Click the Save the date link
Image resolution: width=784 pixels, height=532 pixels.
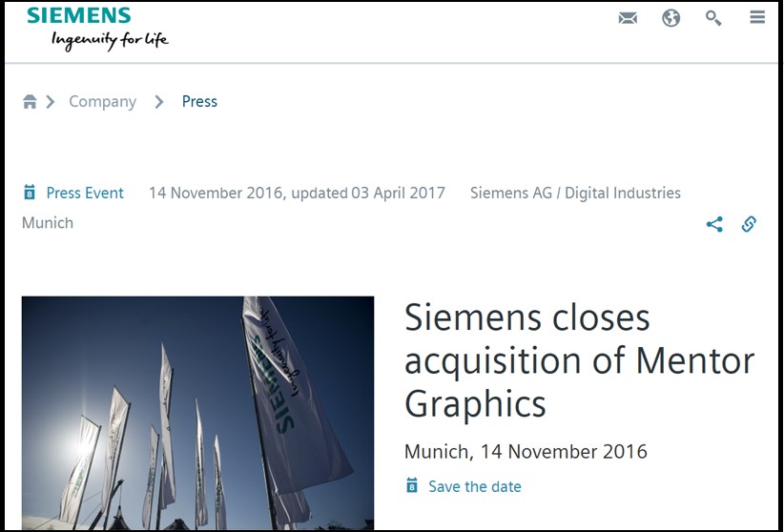pos(474,487)
